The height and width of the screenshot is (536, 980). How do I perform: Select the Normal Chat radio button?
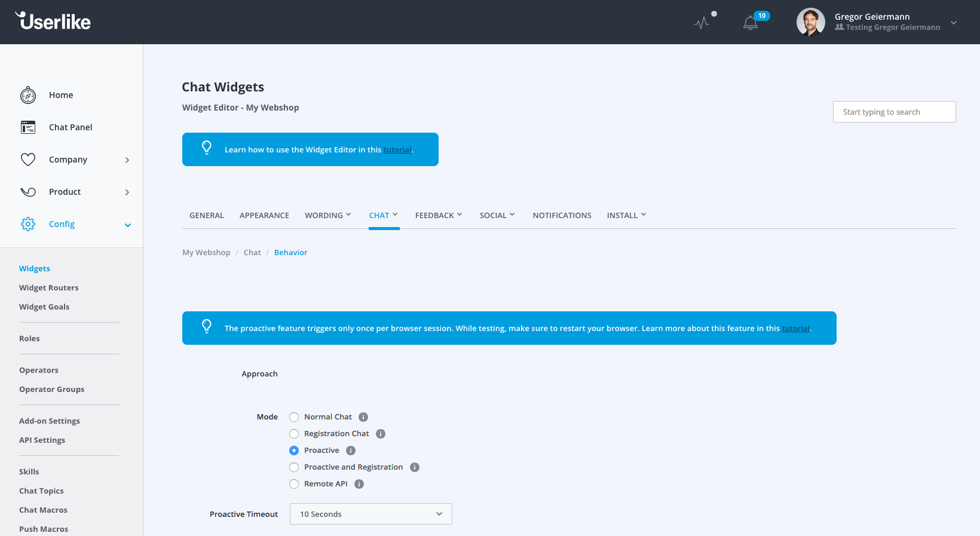294,417
